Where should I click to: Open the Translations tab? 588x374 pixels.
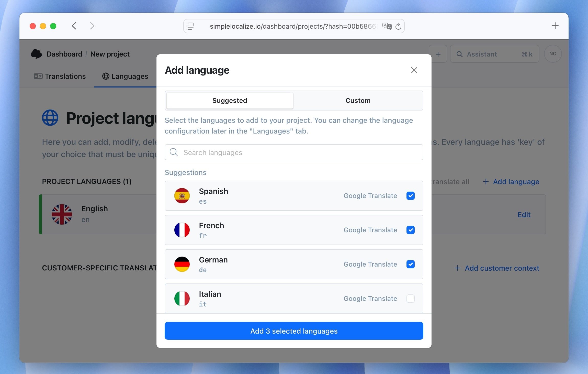click(x=60, y=76)
